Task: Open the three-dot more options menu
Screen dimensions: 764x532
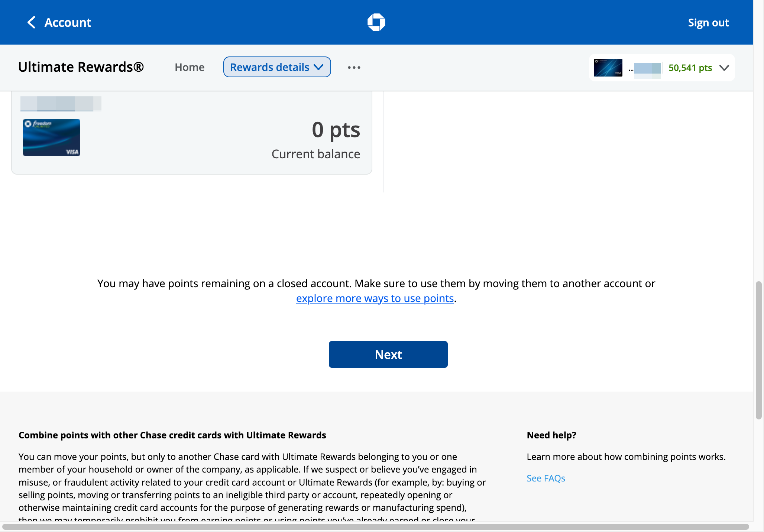Action: (x=354, y=67)
